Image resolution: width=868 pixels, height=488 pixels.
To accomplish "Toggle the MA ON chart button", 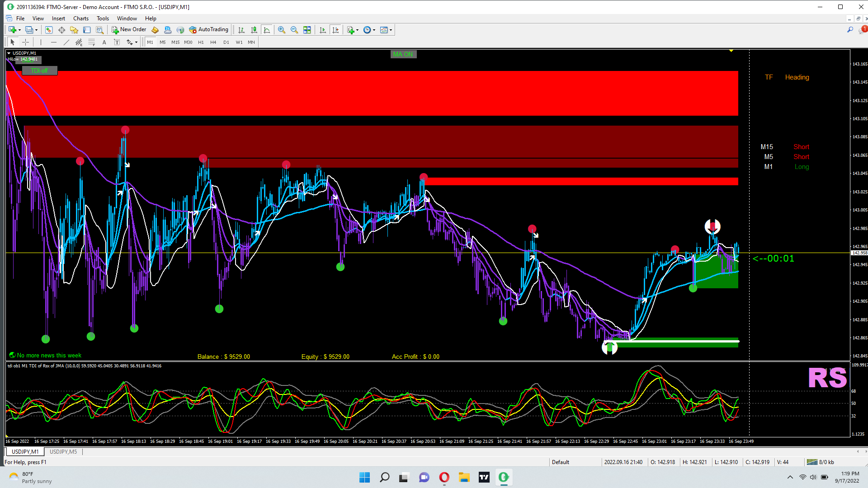I will pyautogui.click(x=403, y=54).
